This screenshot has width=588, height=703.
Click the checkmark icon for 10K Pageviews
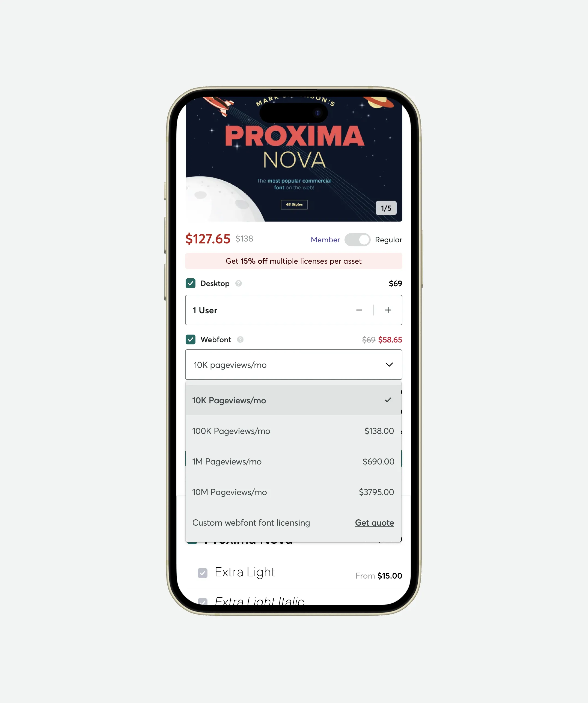point(388,400)
